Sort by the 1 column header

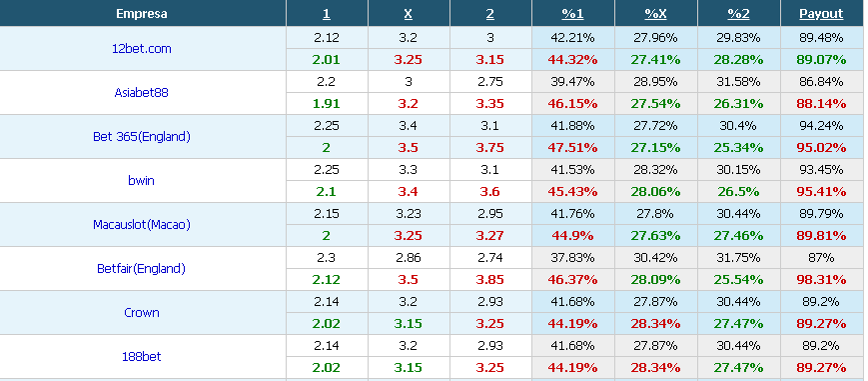coord(326,14)
